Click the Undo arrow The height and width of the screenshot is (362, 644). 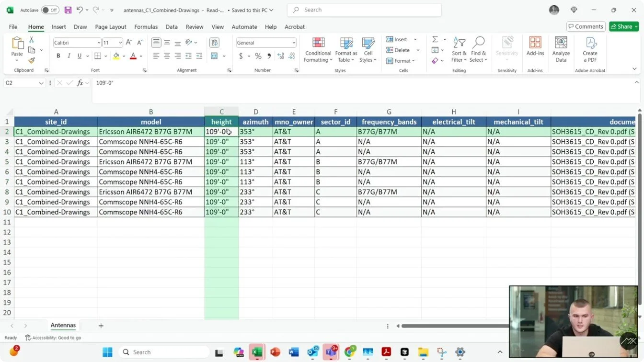tap(80, 10)
